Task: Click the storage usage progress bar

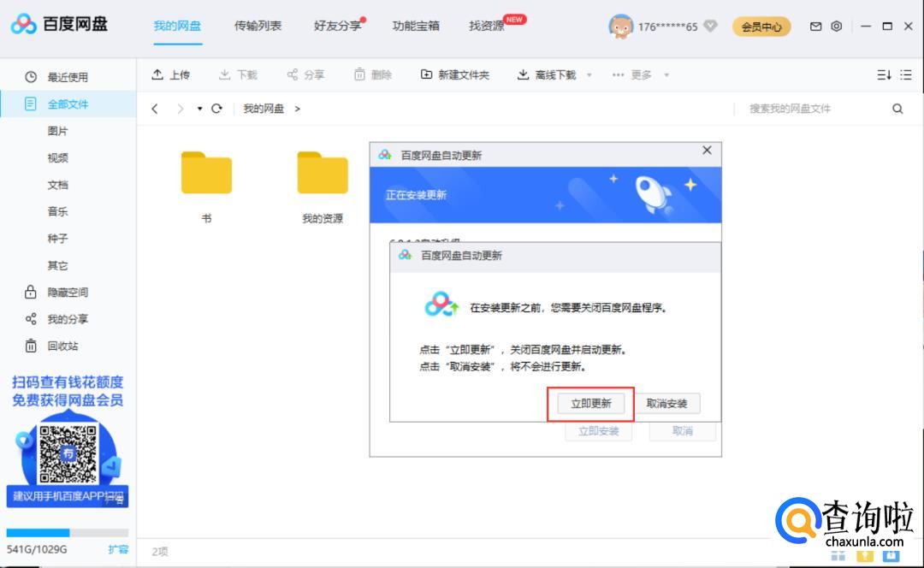Action: click(x=68, y=533)
